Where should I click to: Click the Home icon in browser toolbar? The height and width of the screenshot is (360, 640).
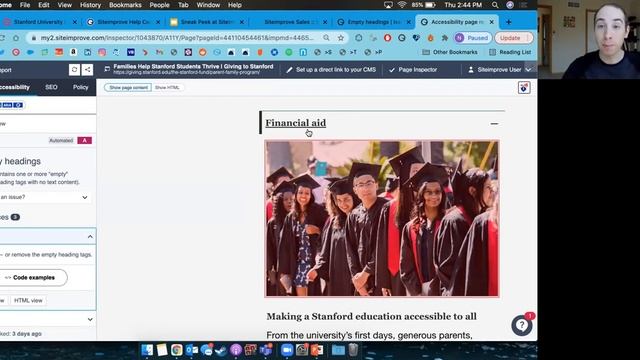[x=16, y=38]
